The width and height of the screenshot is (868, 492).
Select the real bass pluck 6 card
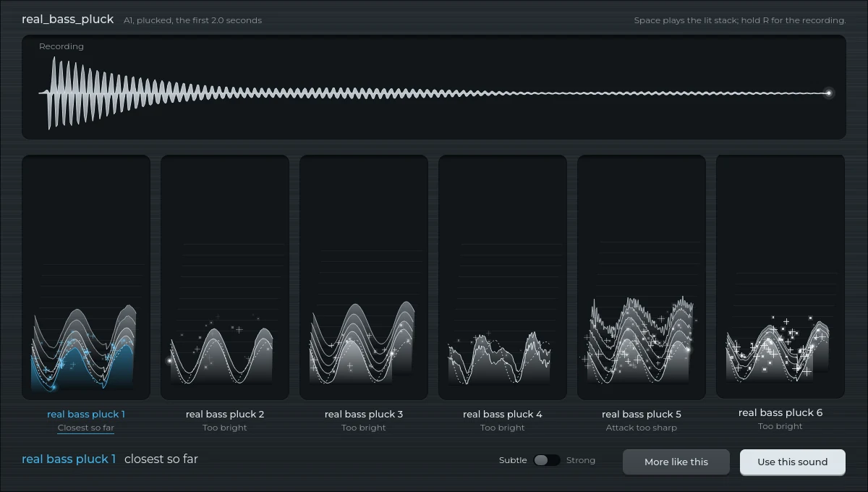[780, 276]
